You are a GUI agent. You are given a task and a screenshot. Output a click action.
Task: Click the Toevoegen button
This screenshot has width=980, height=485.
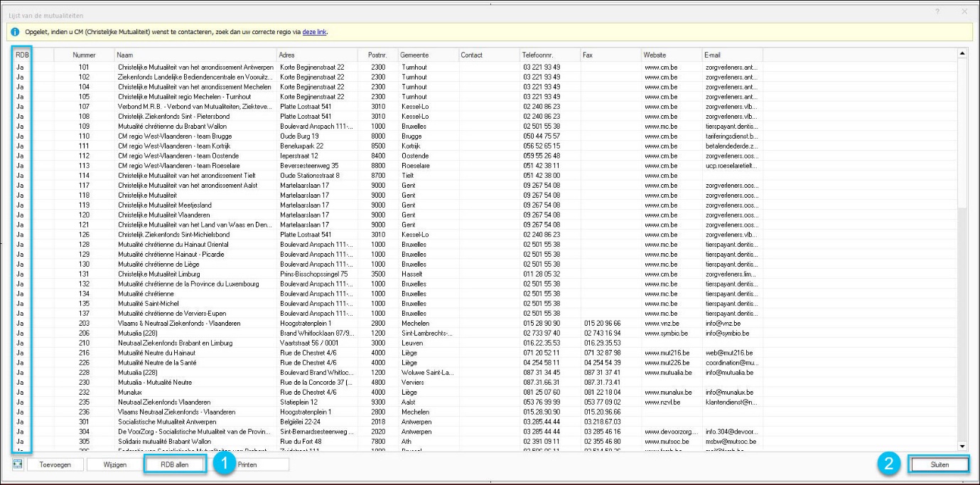pyautogui.click(x=53, y=464)
